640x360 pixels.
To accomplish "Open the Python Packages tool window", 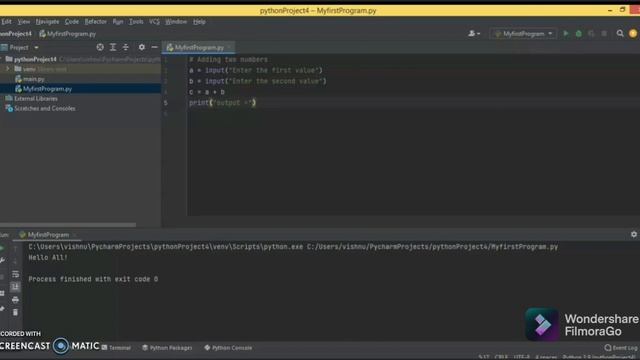I will [167, 348].
